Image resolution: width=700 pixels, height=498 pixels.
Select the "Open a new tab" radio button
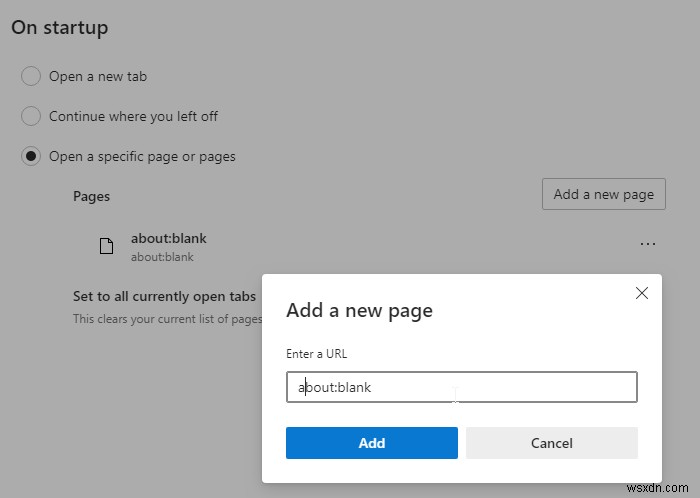(31, 76)
